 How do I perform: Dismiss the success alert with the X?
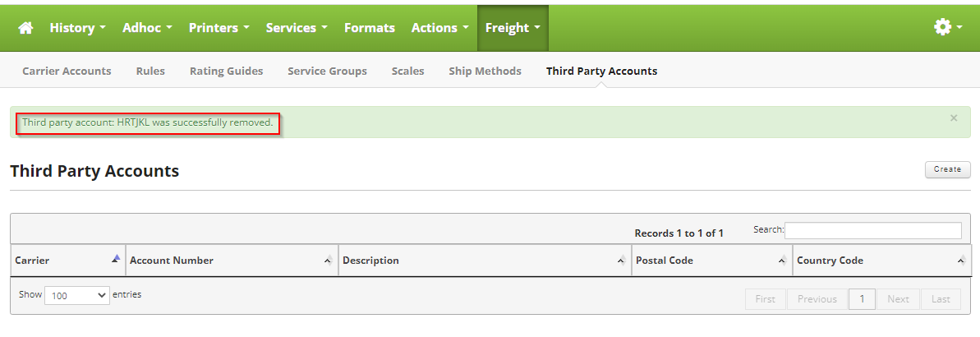pyautogui.click(x=954, y=118)
